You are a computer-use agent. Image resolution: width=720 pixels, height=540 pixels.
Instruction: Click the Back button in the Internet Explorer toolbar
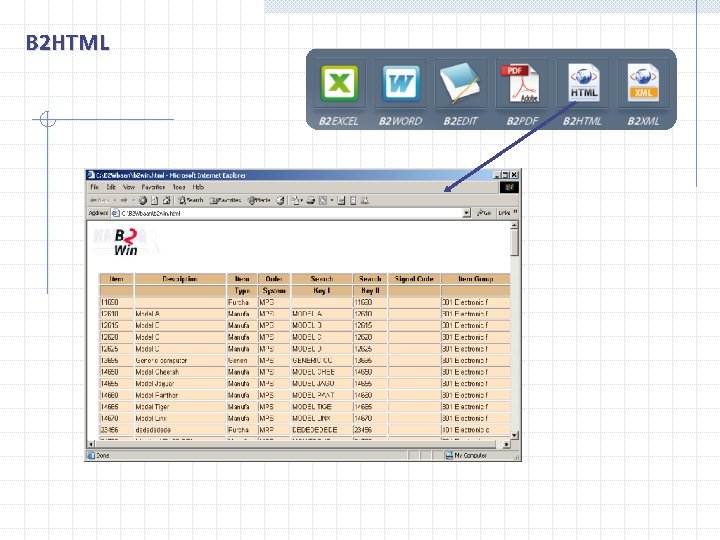[x=100, y=200]
